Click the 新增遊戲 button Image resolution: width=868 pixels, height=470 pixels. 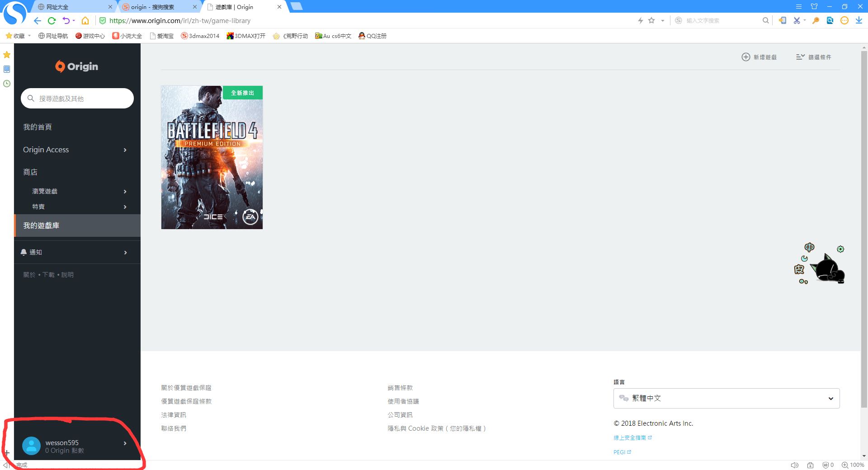pyautogui.click(x=759, y=57)
